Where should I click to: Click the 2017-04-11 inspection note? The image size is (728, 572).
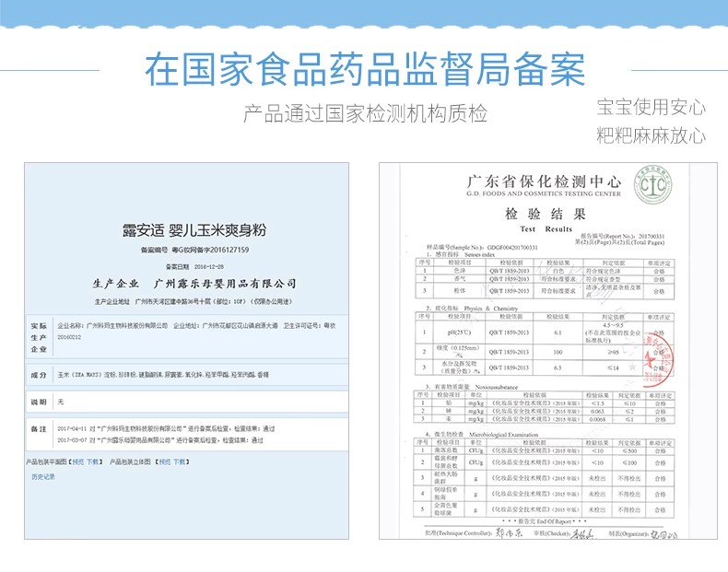click(166, 428)
